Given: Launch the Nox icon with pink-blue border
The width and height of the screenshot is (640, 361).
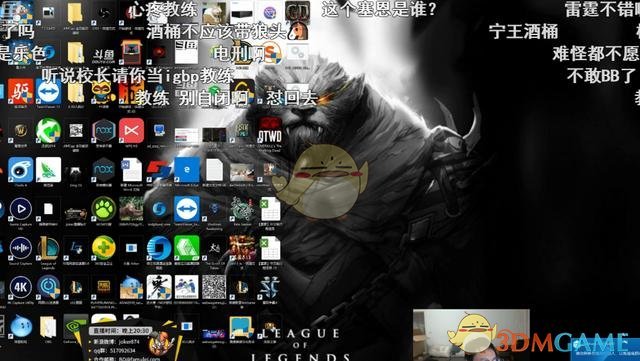Looking at the screenshot, I should [104, 131].
